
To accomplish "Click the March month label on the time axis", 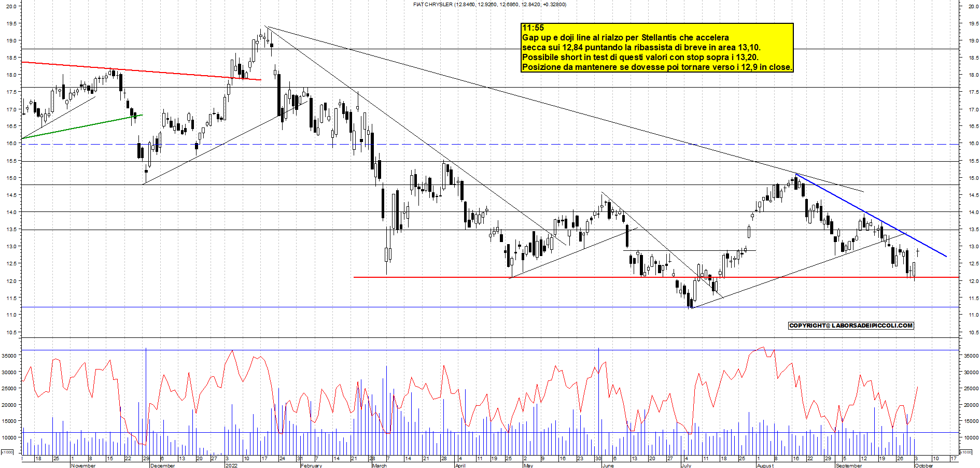I will point(380,465).
